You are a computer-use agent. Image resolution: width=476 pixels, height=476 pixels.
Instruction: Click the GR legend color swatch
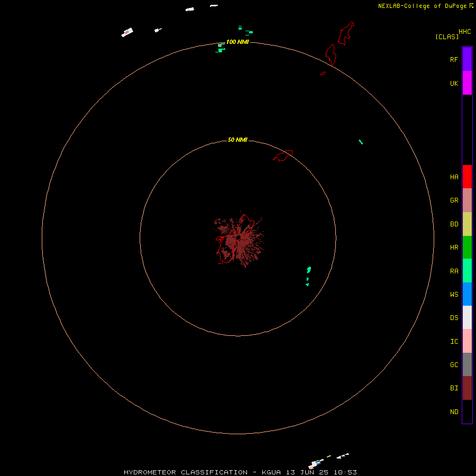(x=467, y=200)
